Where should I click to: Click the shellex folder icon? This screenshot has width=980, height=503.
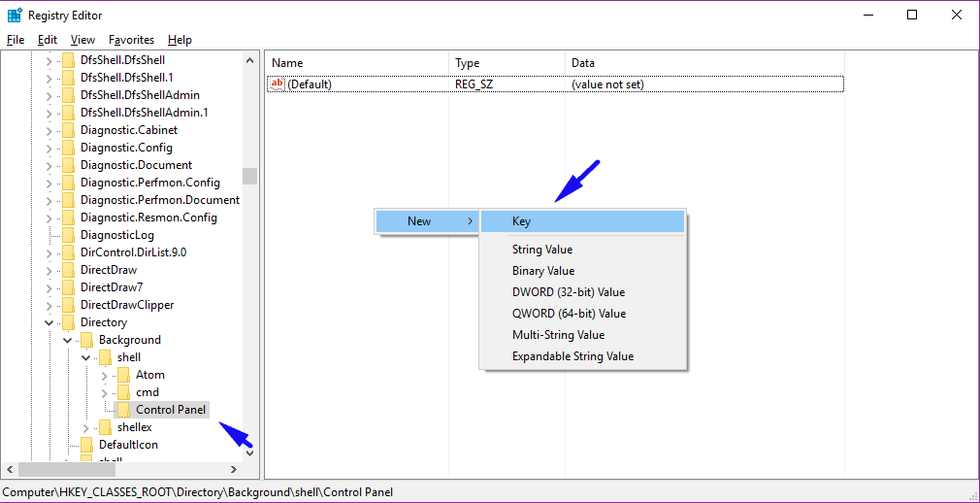click(105, 427)
